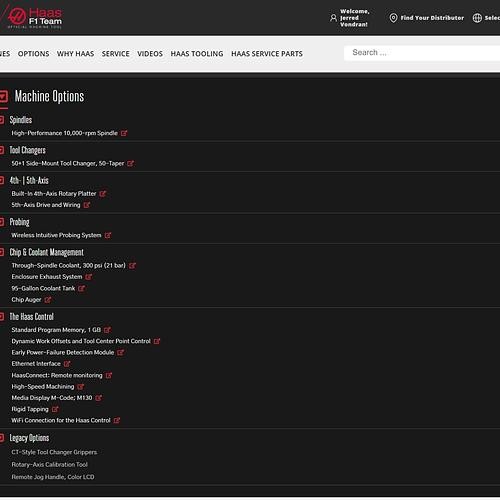The image size is (500, 500).
Task: Collapse the Tool Changers category
Action: 2,150
